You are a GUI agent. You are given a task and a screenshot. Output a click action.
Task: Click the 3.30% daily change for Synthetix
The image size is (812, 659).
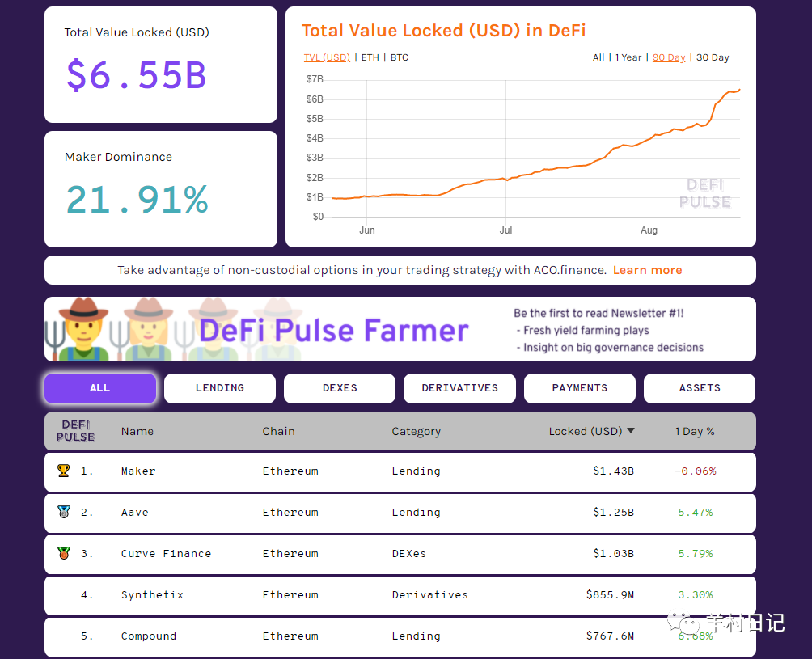696,595
